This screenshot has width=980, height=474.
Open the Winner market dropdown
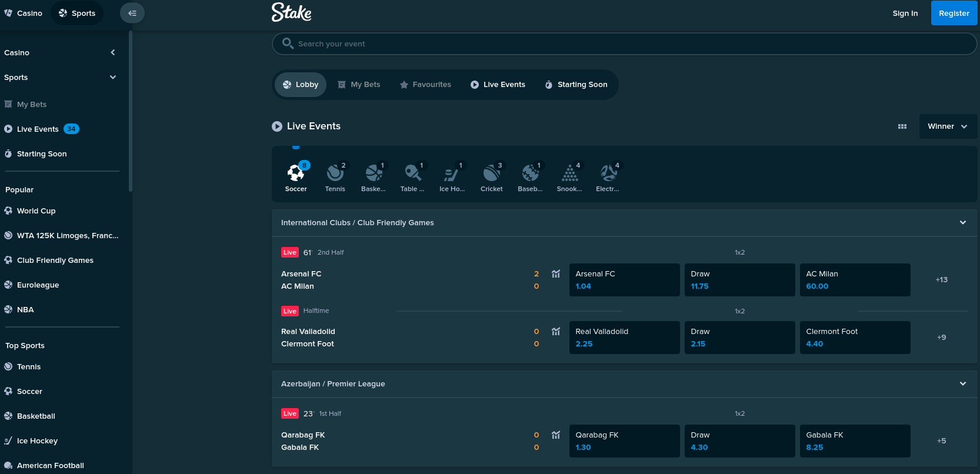click(x=948, y=126)
